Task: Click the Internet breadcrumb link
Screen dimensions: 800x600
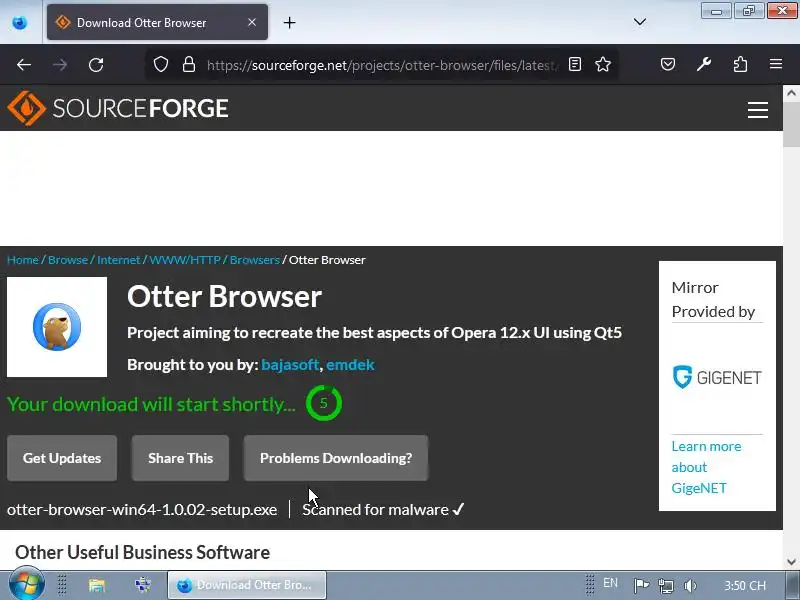Action: (x=118, y=260)
